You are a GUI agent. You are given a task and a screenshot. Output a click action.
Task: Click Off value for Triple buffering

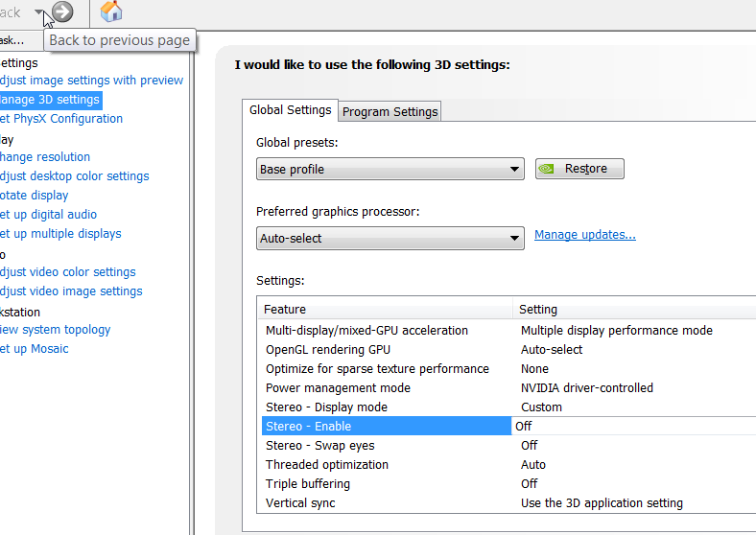(529, 484)
